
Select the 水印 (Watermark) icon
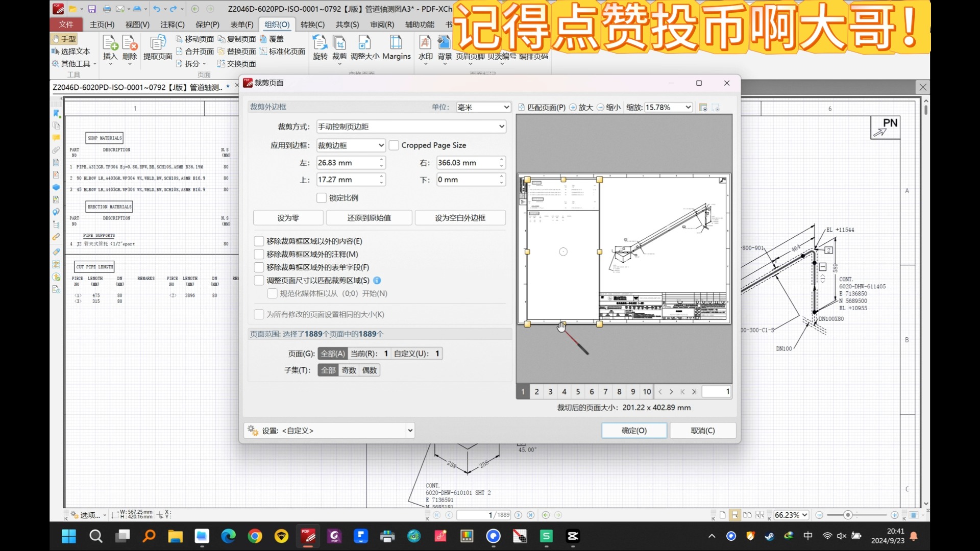click(x=426, y=48)
